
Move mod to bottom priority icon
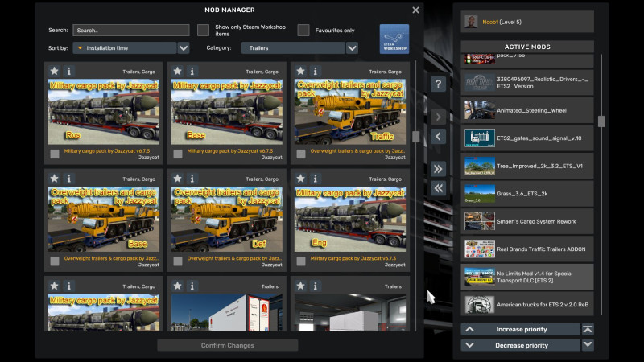point(588,345)
